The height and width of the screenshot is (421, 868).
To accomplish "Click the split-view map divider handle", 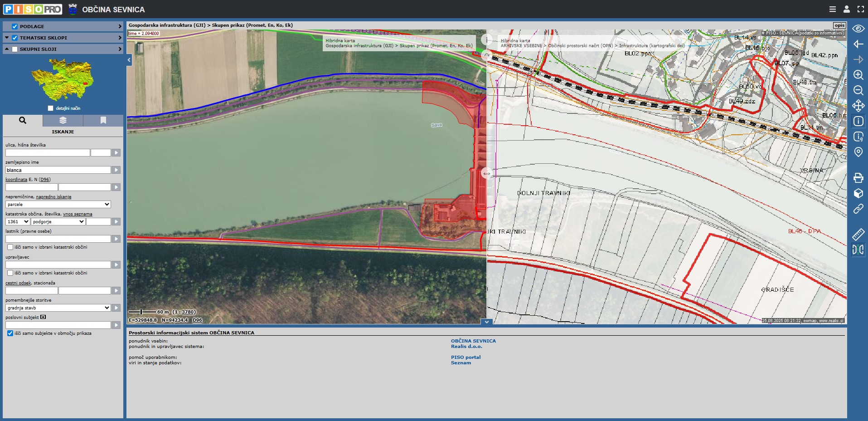I will pyautogui.click(x=486, y=173).
